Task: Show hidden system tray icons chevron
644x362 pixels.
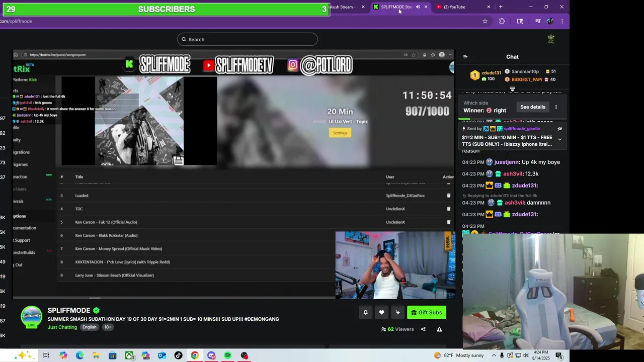Action: click(x=494, y=355)
